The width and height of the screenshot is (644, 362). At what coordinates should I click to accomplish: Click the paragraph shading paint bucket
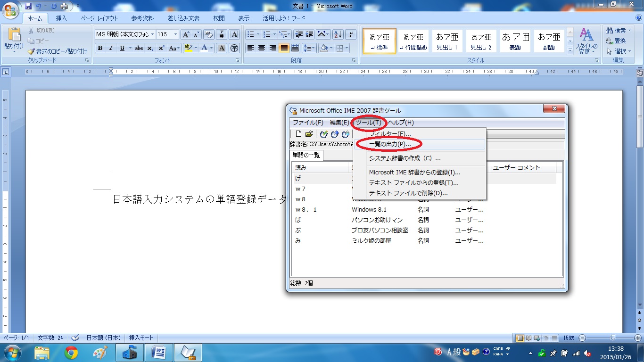(x=323, y=48)
